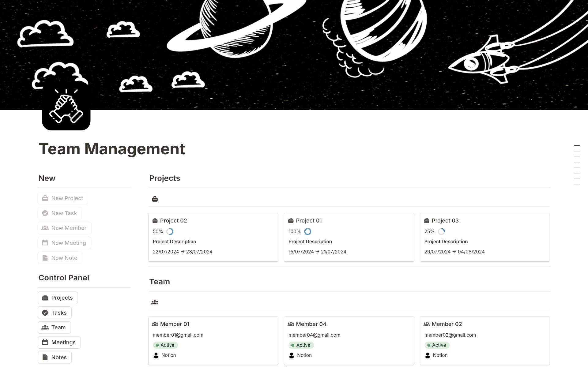Open Tasks in Control Panel

pos(55,313)
